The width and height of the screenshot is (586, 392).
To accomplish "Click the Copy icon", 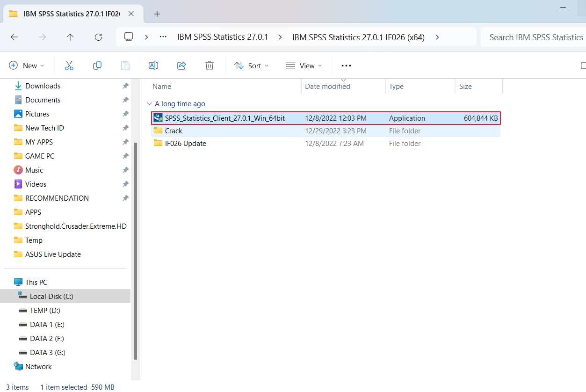I will pyautogui.click(x=97, y=65).
